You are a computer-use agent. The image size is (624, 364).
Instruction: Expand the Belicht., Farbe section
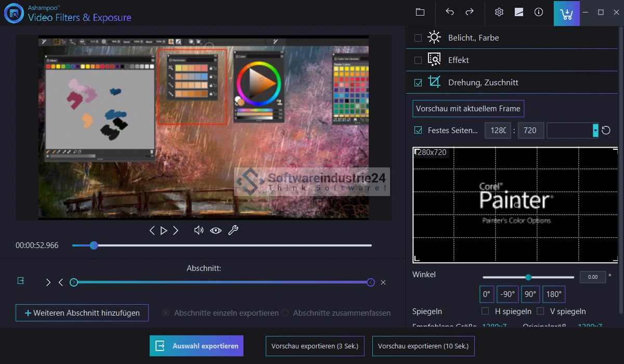tap(473, 38)
